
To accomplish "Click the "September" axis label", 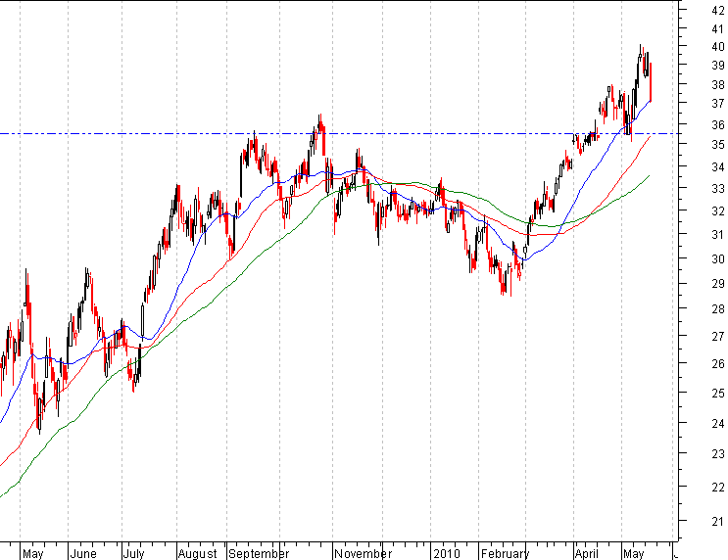I will 259,553.
